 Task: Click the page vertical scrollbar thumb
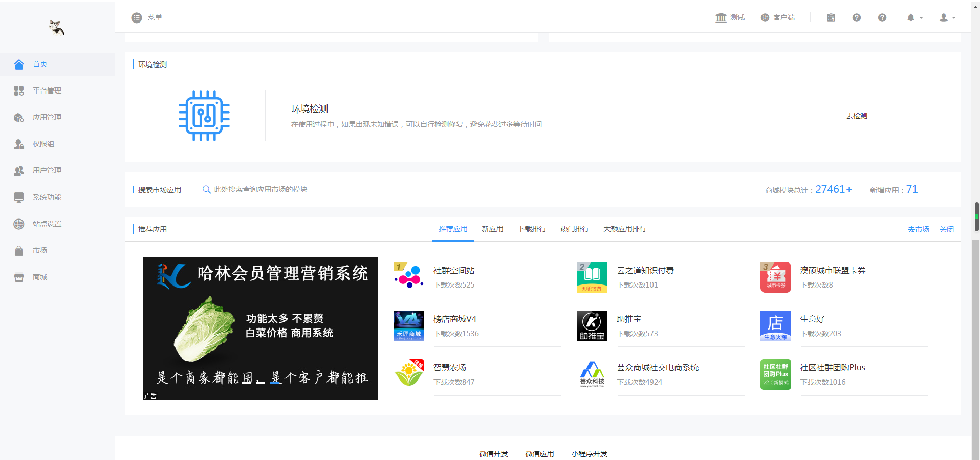click(x=976, y=216)
